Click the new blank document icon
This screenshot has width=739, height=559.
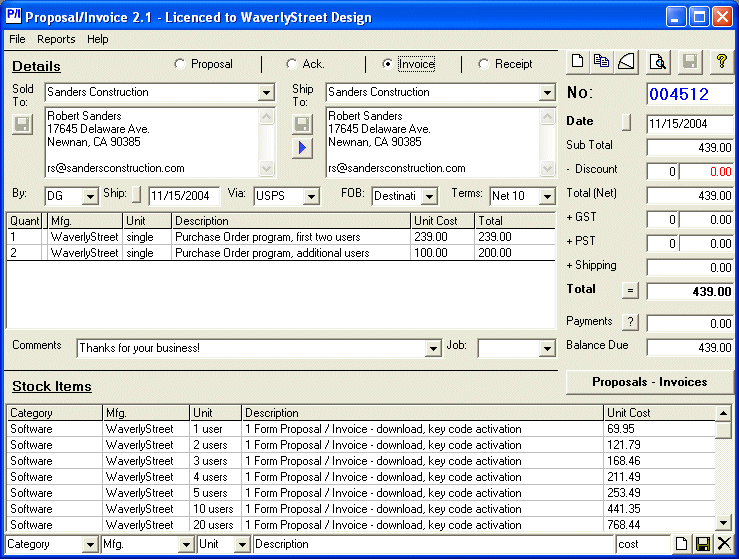578,62
